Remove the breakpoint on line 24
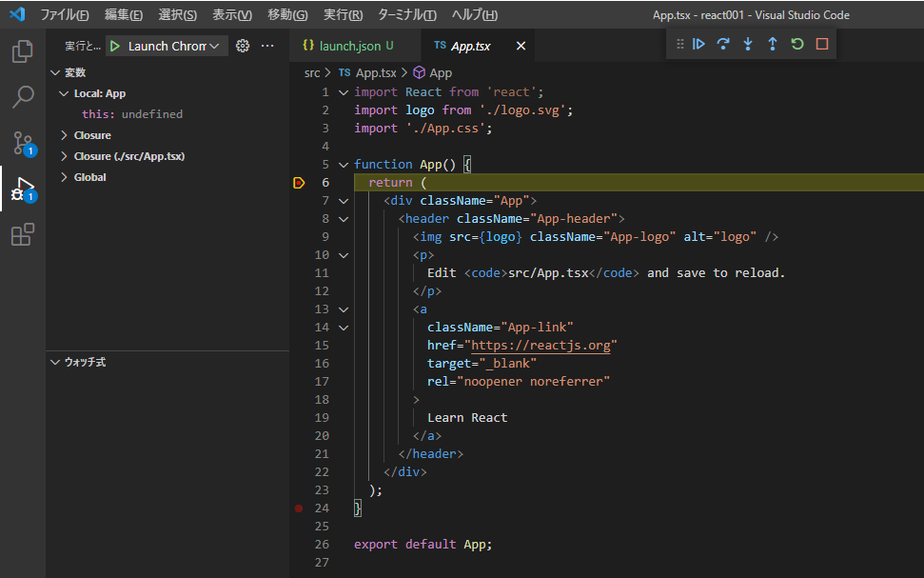 tap(299, 508)
